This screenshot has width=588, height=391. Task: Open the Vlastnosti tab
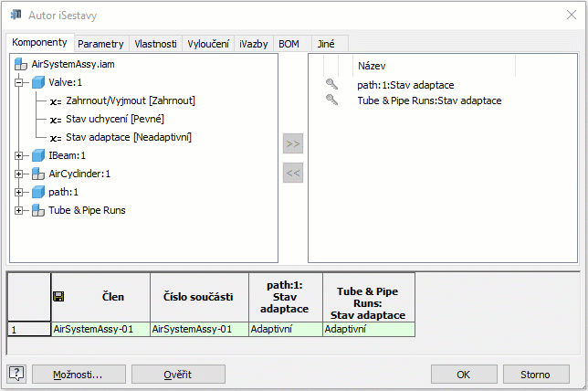(155, 44)
